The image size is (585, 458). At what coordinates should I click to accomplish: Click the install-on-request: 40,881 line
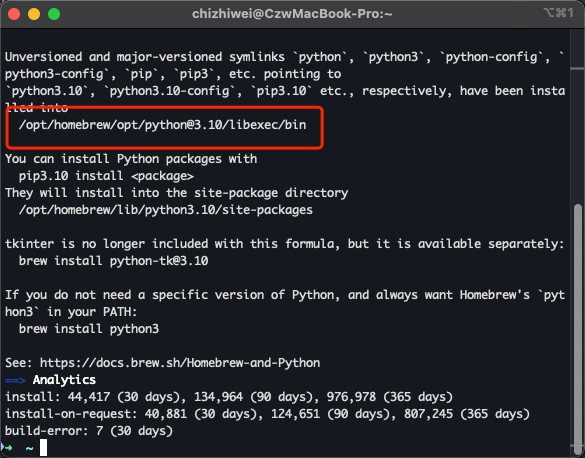tap(267, 414)
